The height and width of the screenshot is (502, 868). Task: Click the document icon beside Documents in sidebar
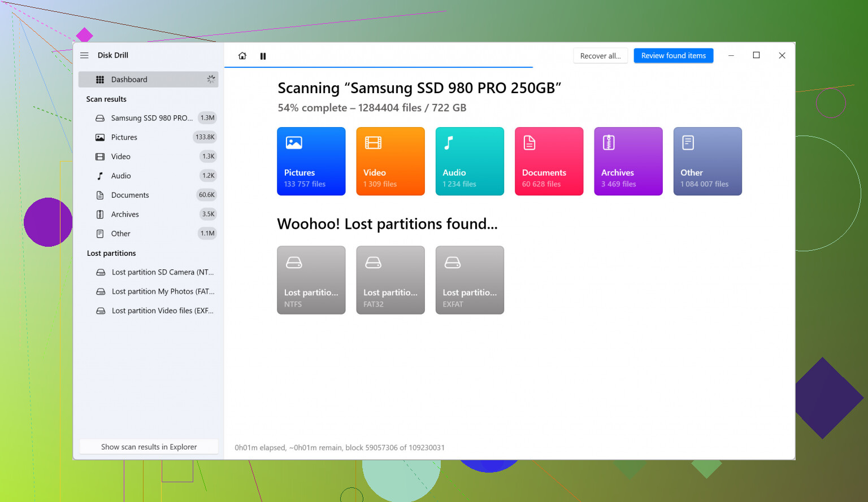[x=100, y=195]
